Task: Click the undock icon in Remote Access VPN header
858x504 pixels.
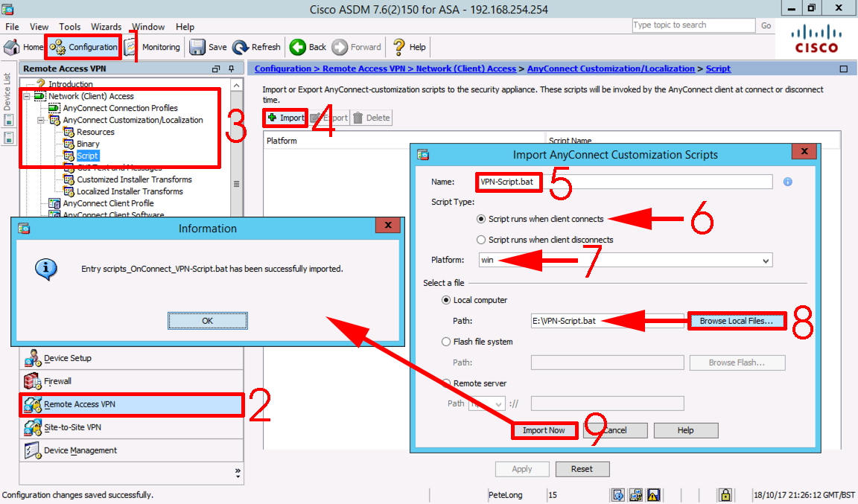Action: 216,69
